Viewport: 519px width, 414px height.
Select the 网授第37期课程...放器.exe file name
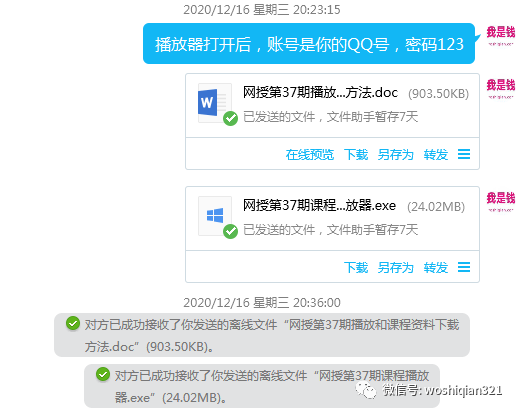tap(319, 205)
